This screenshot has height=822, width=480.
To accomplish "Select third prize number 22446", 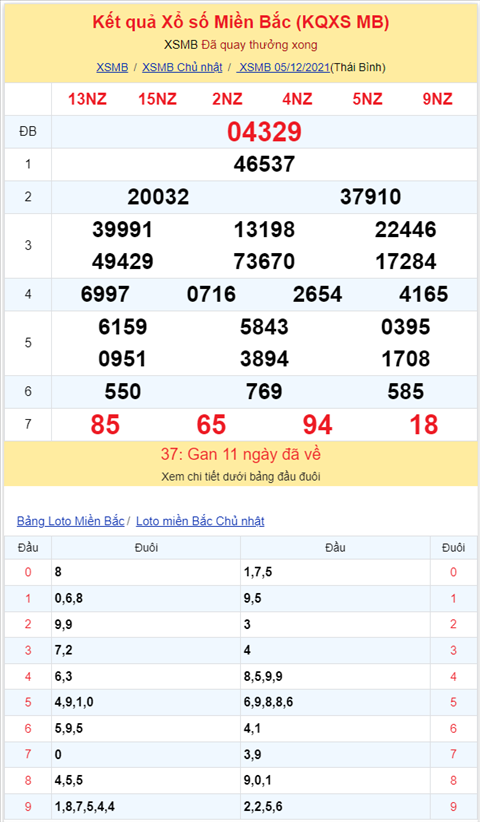I will (406, 230).
